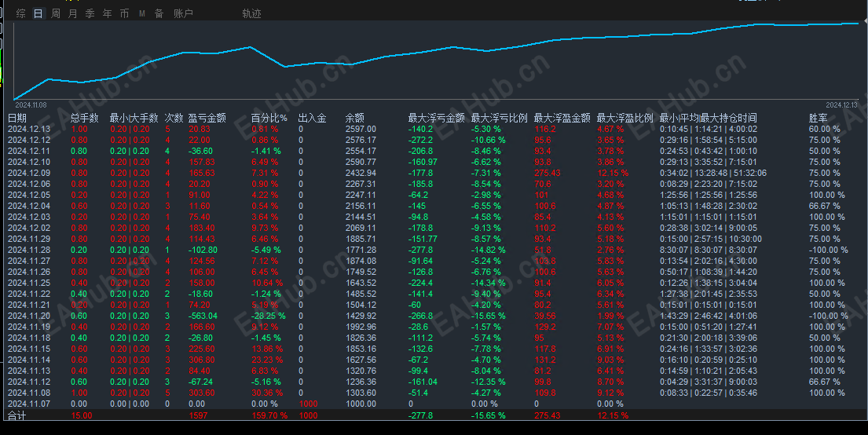Click the profit amount 303.60
The image size is (868, 435).
point(202,393)
